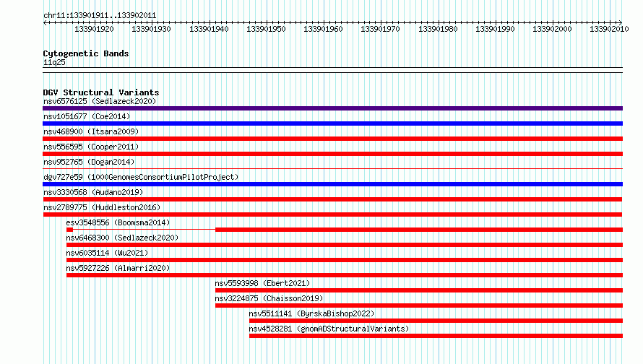
Task: Open the nsv2789775 (Huddleston2016) label
Action: 102,207
